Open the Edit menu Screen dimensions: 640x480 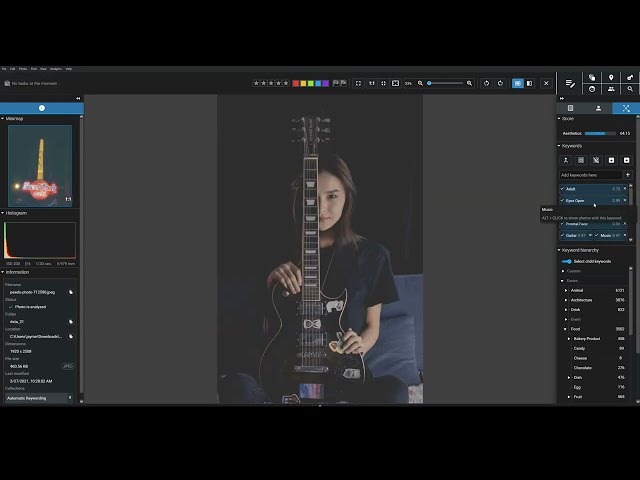(13, 69)
